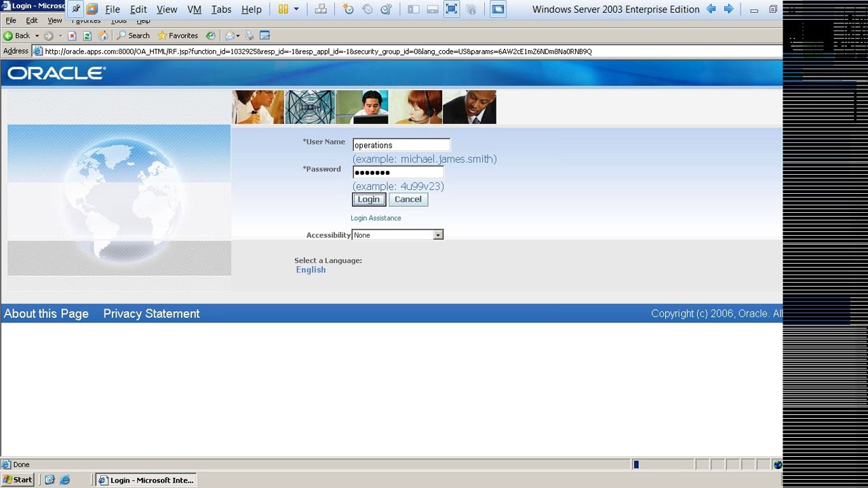Click the Copyright (c) 2006, Oracle footer text
This screenshot has height=488, width=868.
[717, 314]
